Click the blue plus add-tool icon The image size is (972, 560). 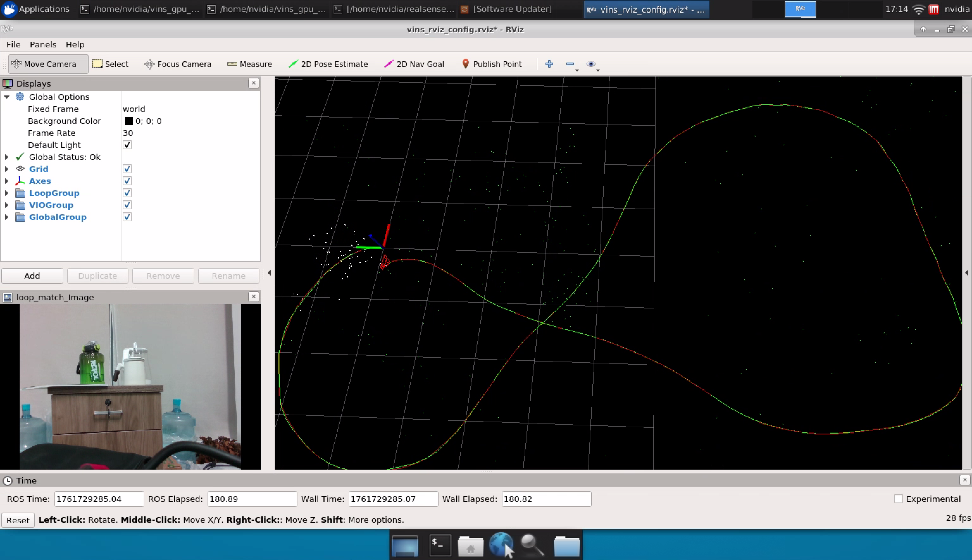point(549,64)
